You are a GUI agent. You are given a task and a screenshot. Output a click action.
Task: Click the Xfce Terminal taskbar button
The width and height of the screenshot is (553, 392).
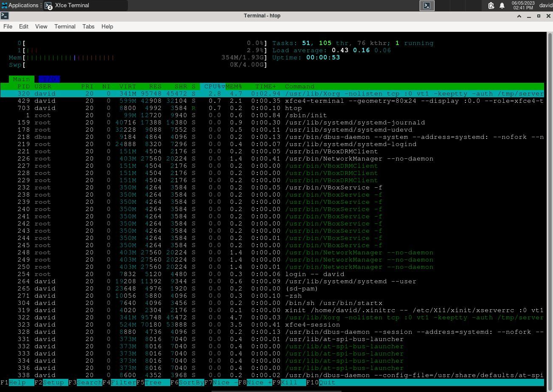click(x=85, y=6)
